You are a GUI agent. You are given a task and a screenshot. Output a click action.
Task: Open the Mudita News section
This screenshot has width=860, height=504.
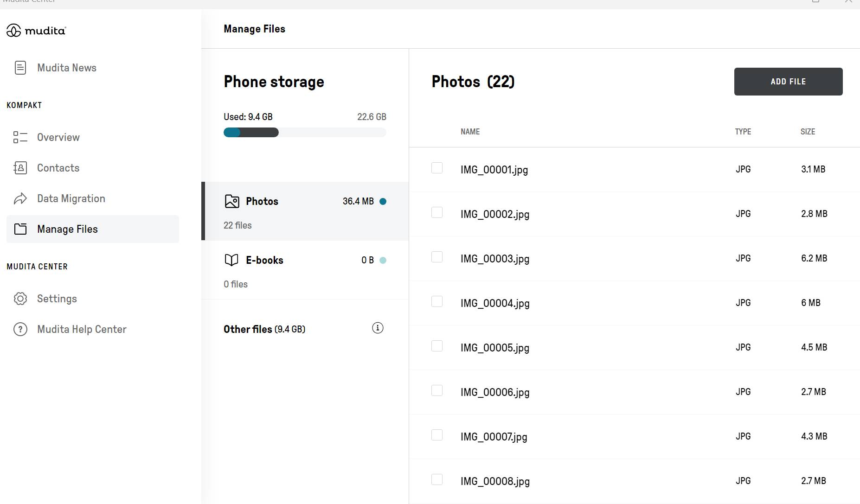tap(93, 68)
